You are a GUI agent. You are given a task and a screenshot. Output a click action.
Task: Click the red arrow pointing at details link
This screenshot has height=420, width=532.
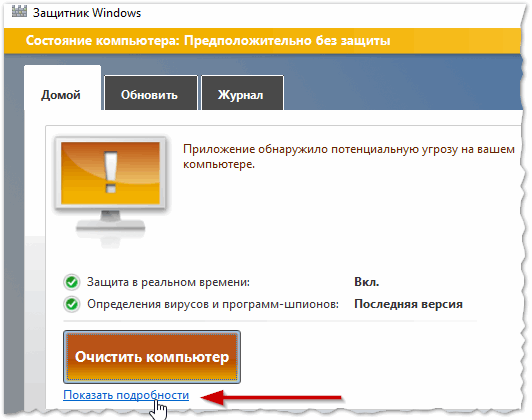pyautogui.click(x=271, y=397)
